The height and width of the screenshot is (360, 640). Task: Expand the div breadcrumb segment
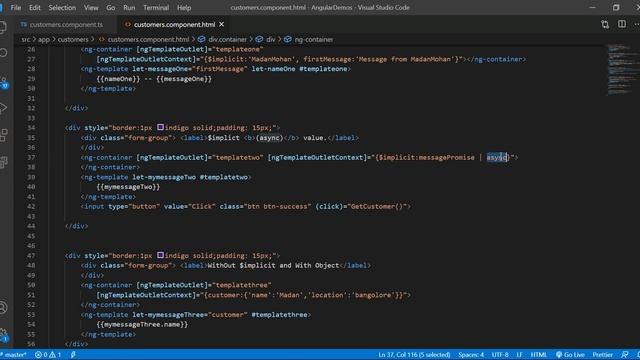pos(271,40)
